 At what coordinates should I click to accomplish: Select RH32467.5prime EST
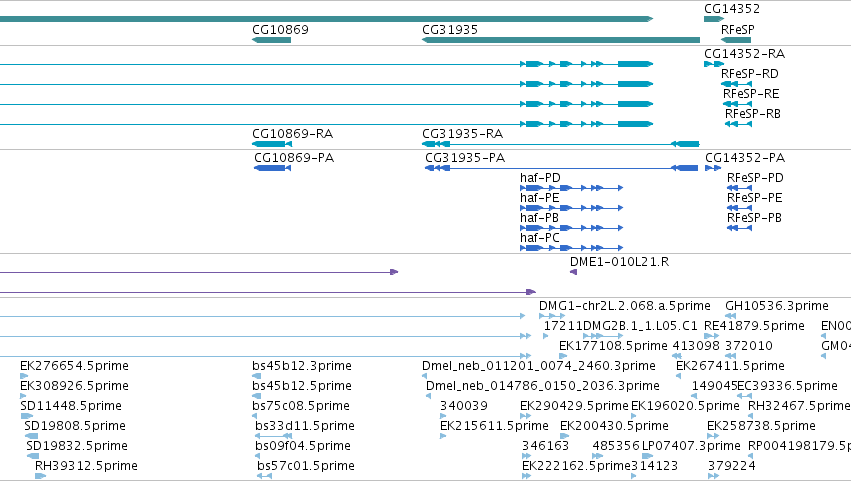coord(799,406)
